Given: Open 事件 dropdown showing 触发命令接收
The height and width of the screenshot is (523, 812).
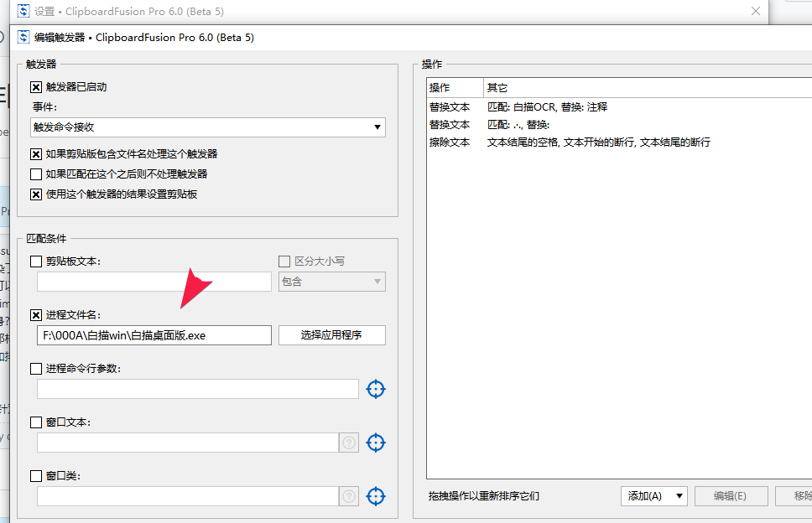Looking at the screenshot, I should pos(208,127).
